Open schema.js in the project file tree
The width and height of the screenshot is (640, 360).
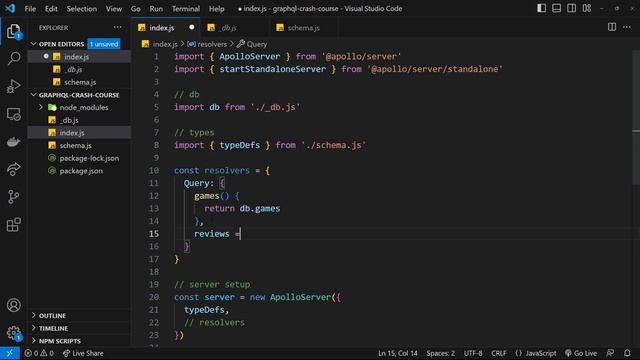pos(79,145)
